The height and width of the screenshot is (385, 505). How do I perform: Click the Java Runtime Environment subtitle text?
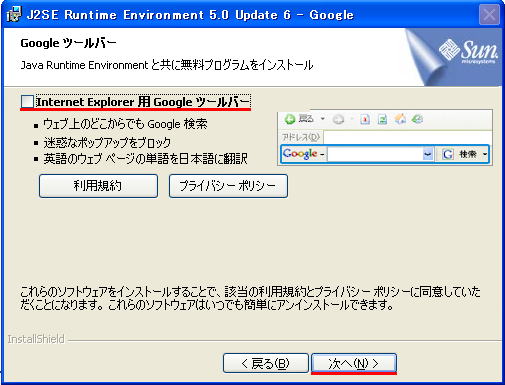point(167,65)
